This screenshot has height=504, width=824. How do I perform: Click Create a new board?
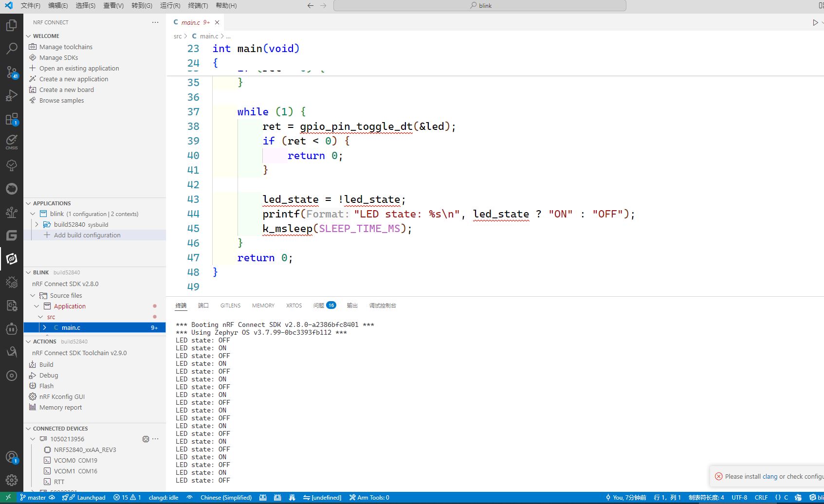pyautogui.click(x=66, y=90)
